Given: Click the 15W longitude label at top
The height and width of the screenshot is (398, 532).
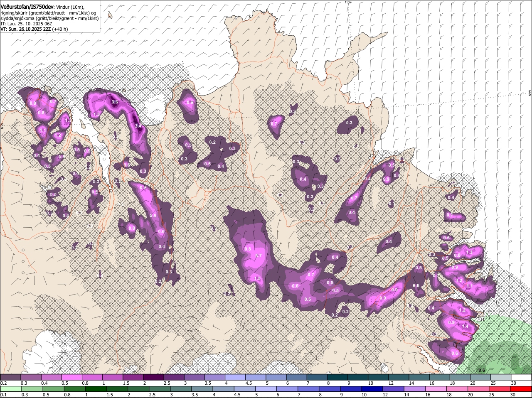Looking at the screenshot, I should [x=348, y=2].
